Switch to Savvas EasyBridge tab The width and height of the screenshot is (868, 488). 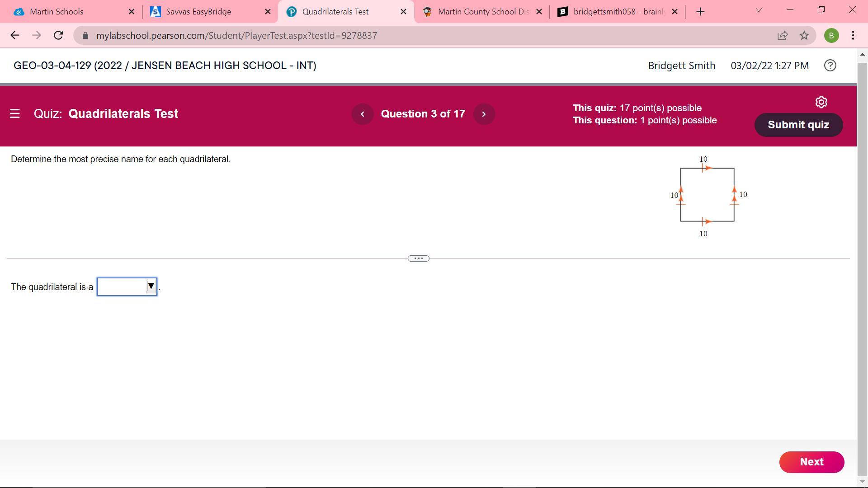199,12
